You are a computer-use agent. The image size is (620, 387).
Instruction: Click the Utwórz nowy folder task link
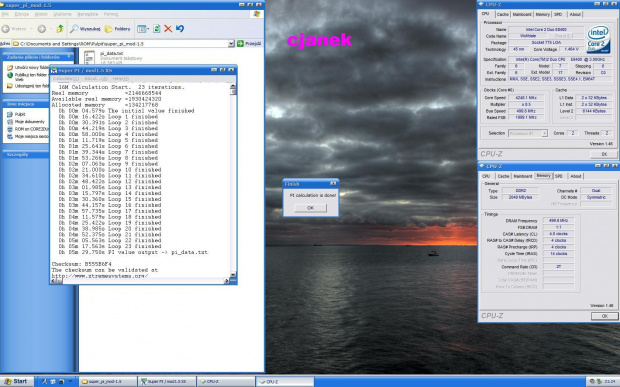coord(31,68)
